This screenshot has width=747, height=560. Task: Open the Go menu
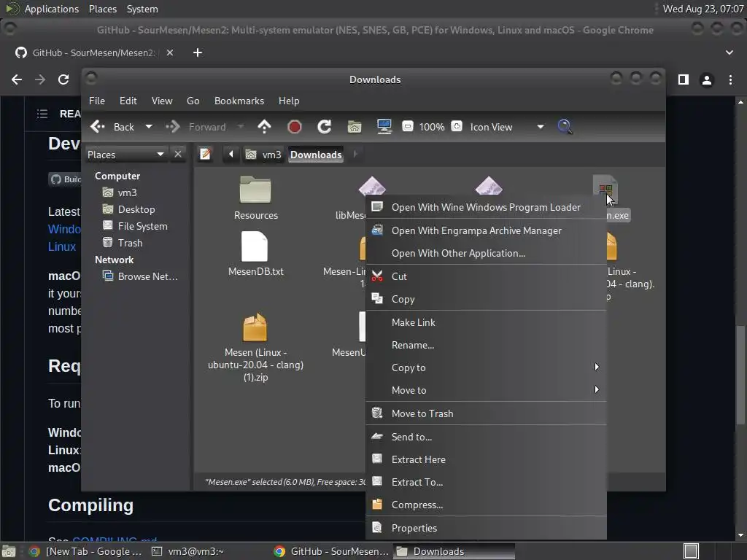(x=193, y=101)
